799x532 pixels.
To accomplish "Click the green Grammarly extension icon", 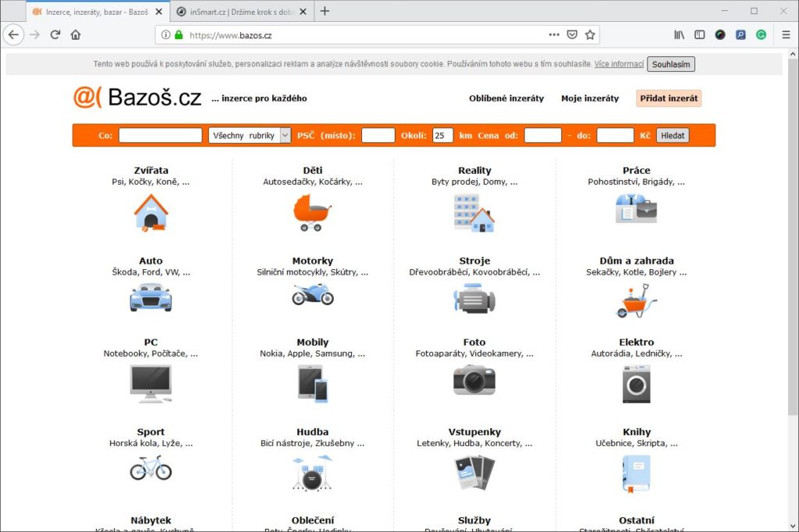I will pos(761,34).
